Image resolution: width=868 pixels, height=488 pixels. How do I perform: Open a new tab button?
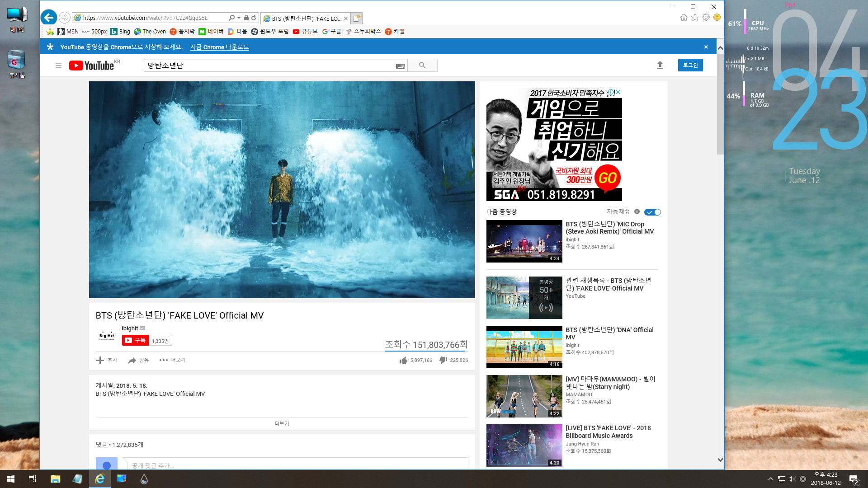coord(357,18)
